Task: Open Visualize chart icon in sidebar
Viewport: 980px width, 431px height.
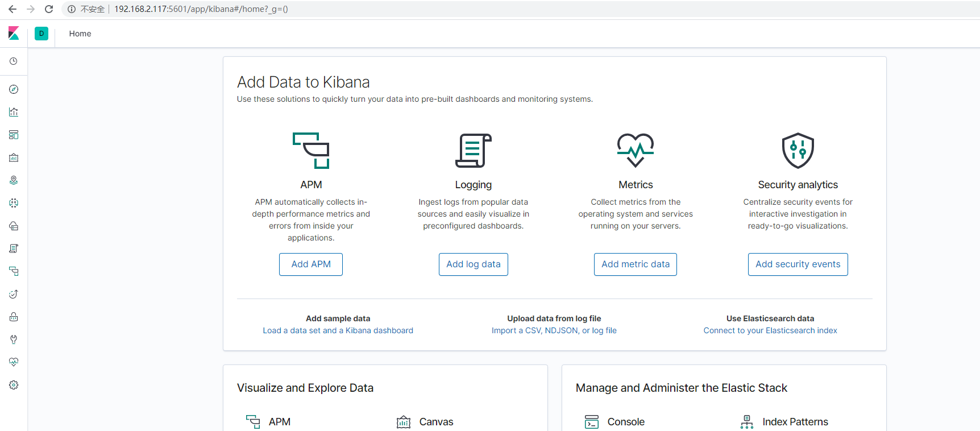Action: click(14, 112)
